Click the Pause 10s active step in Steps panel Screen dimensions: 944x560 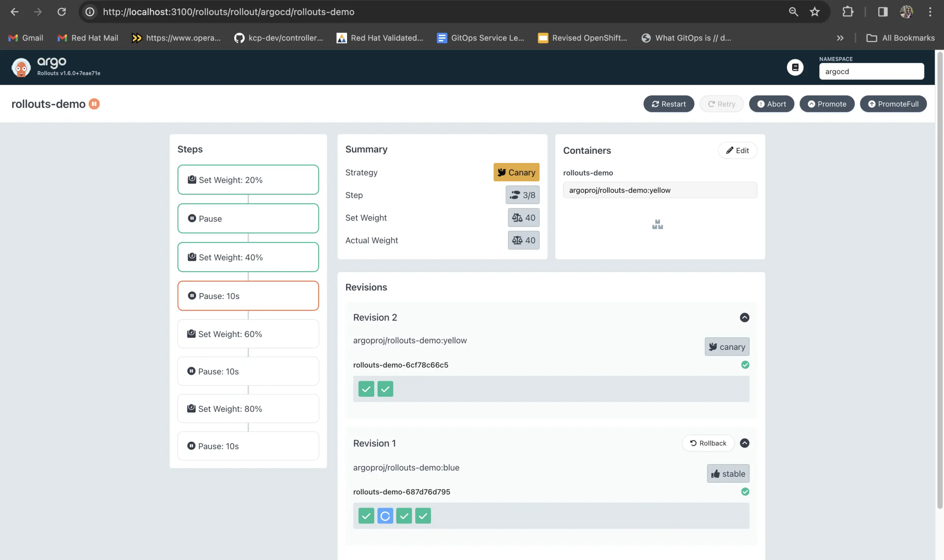tap(247, 295)
